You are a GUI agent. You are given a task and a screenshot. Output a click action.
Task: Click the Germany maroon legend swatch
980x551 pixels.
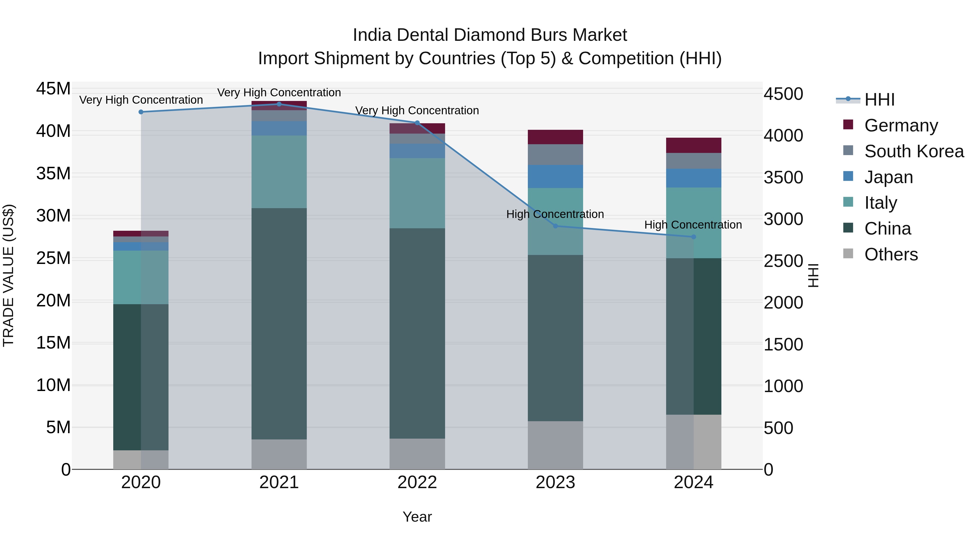848,124
